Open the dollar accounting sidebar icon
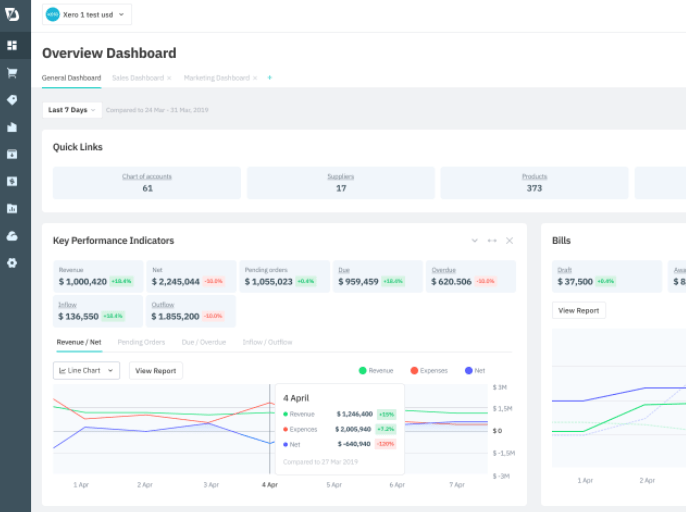Viewport: 686px width, 512px height. point(12,181)
